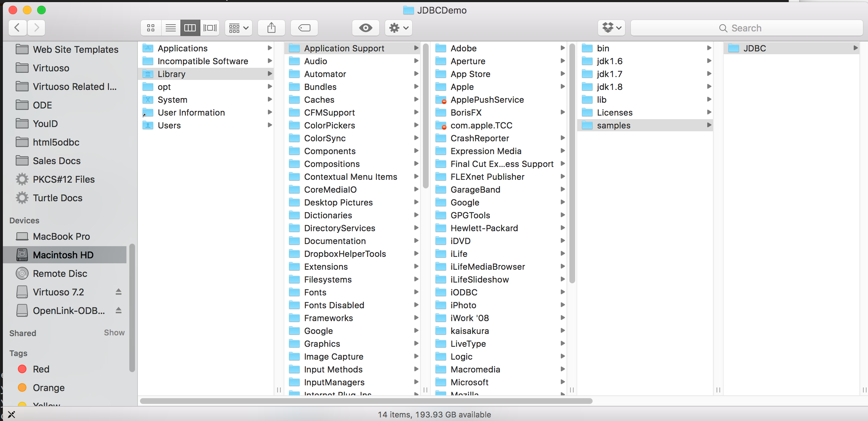Select Virtuoso 7.2 volume in sidebar
Image resolution: width=868 pixels, height=421 pixels.
coord(59,292)
